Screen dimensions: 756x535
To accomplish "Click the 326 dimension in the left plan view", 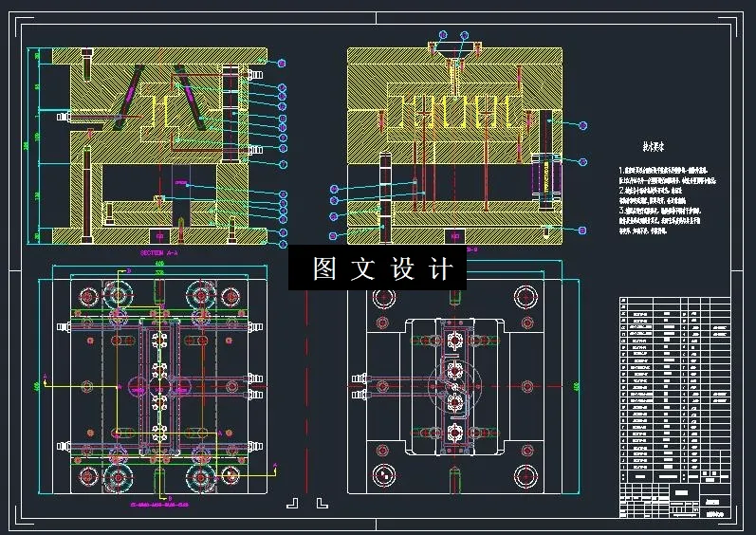I will point(159,272).
